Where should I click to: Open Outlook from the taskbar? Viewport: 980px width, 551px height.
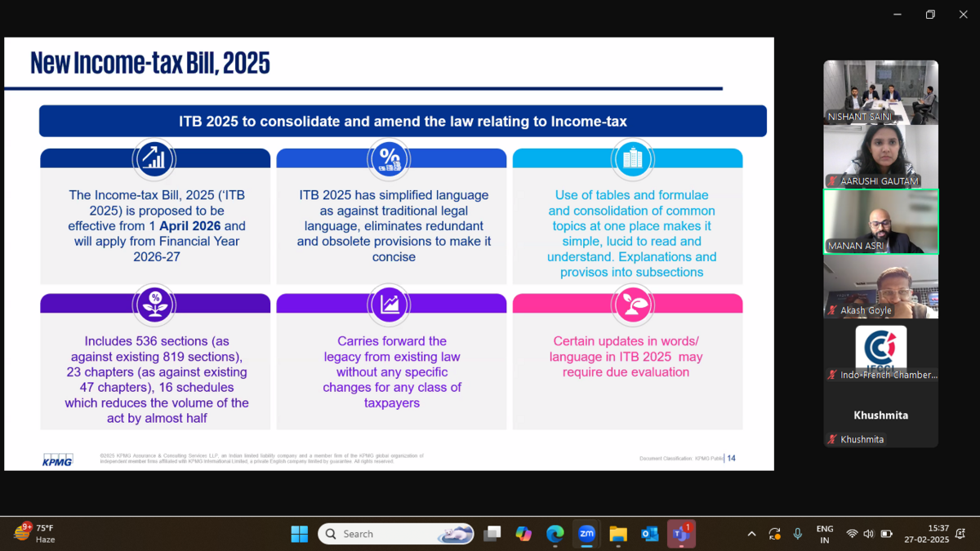click(650, 534)
